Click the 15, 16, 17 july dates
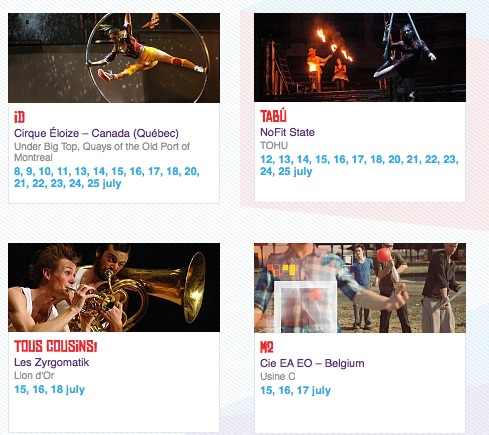 [x=296, y=391]
